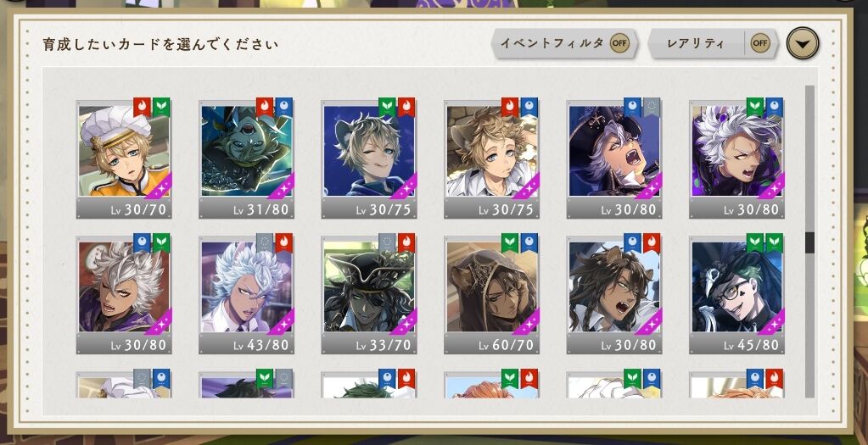Select the pirate hat card Lv 30/80
The height and width of the screenshot is (445, 868).
[614, 159]
